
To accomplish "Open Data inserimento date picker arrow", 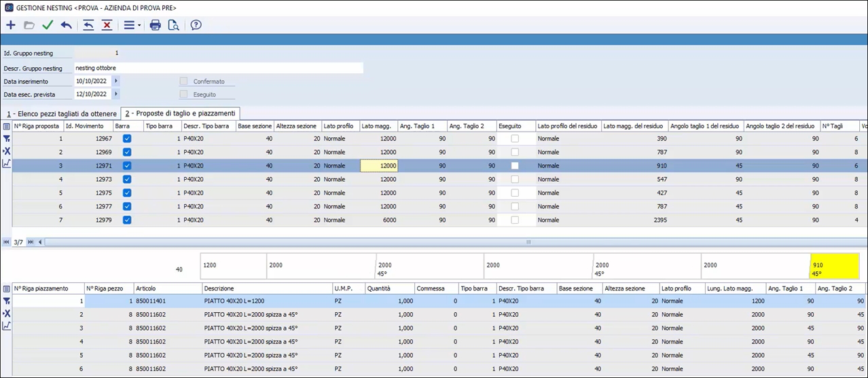I will [x=116, y=81].
